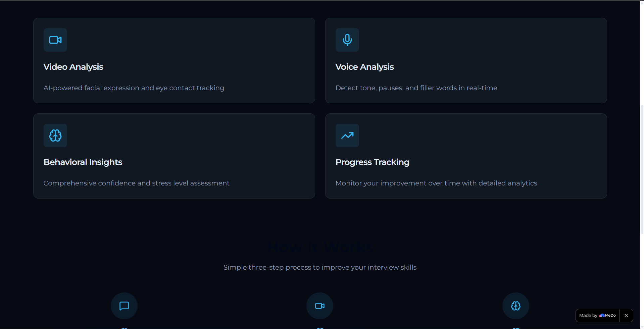Viewport: 644px width, 329px height.
Task: Click the 'Simple three-step process' subtitle
Action: (320, 267)
